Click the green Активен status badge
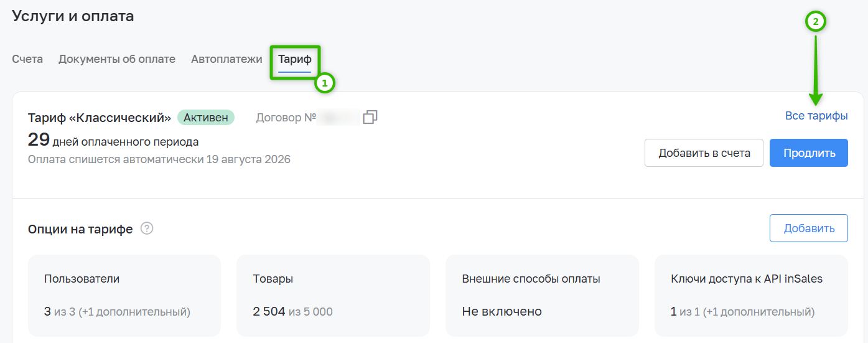 [x=206, y=117]
